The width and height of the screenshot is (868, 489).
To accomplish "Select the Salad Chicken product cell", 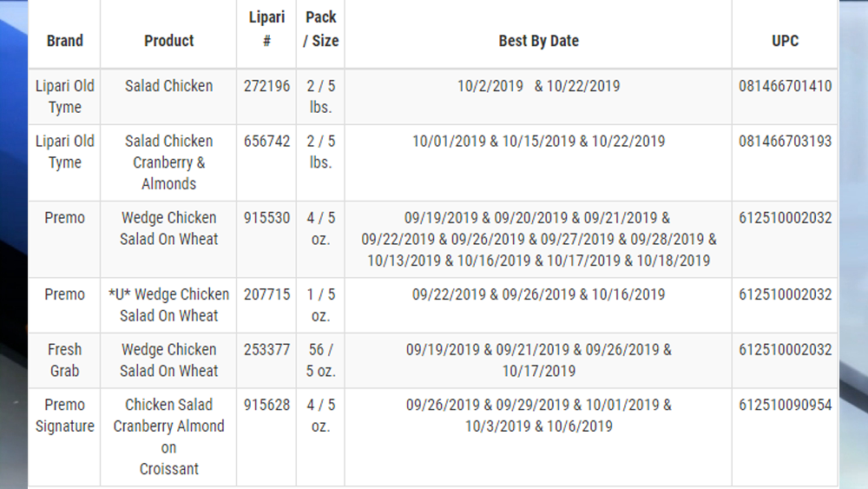I will click(169, 86).
